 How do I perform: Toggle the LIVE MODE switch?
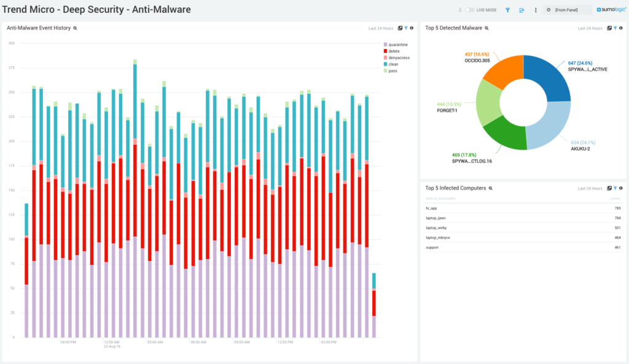click(469, 10)
